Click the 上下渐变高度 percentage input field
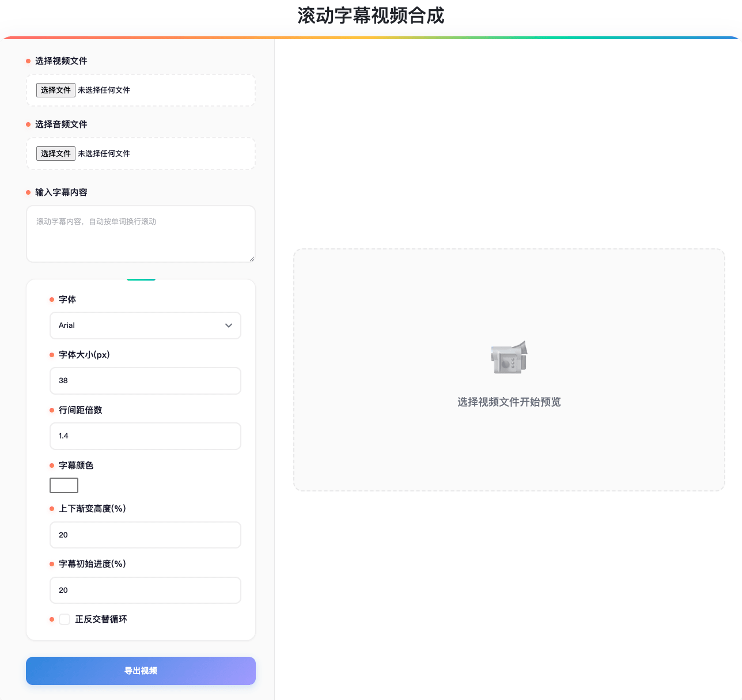The image size is (742, 700). [145, 535]
